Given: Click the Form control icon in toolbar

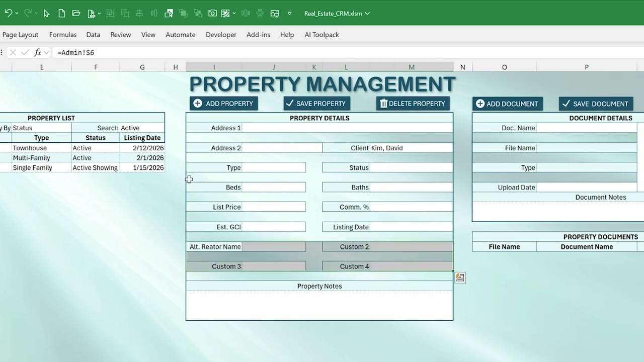Looking at the screenshot, I should [x=275, y=14].
